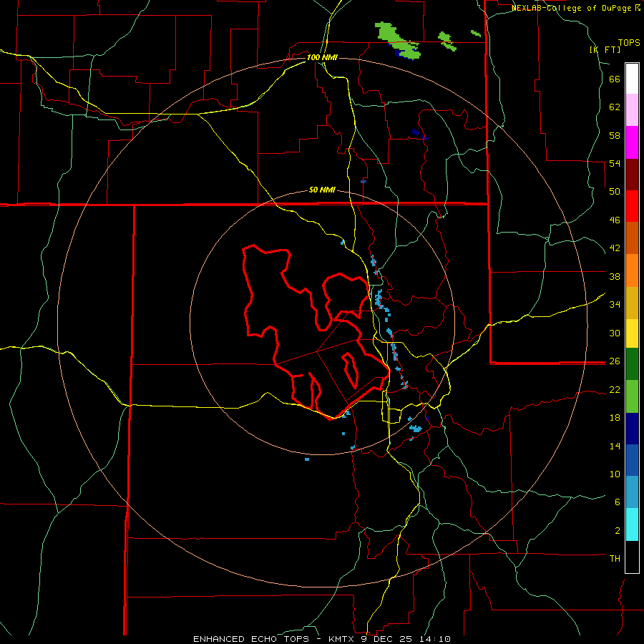Viewport: 644px width, 644px height.
Task: Click the TH legend label
Action: coord(615,559)
